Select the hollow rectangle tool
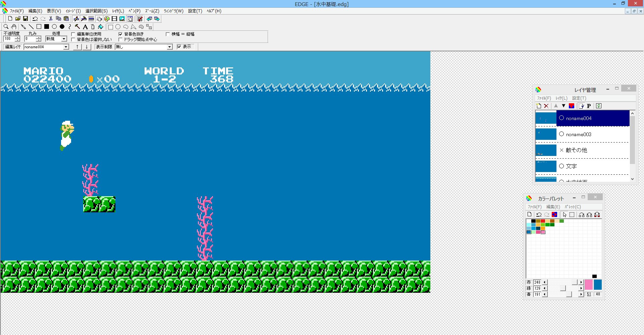This screenshot has height=335, width=644. (39, 27)
